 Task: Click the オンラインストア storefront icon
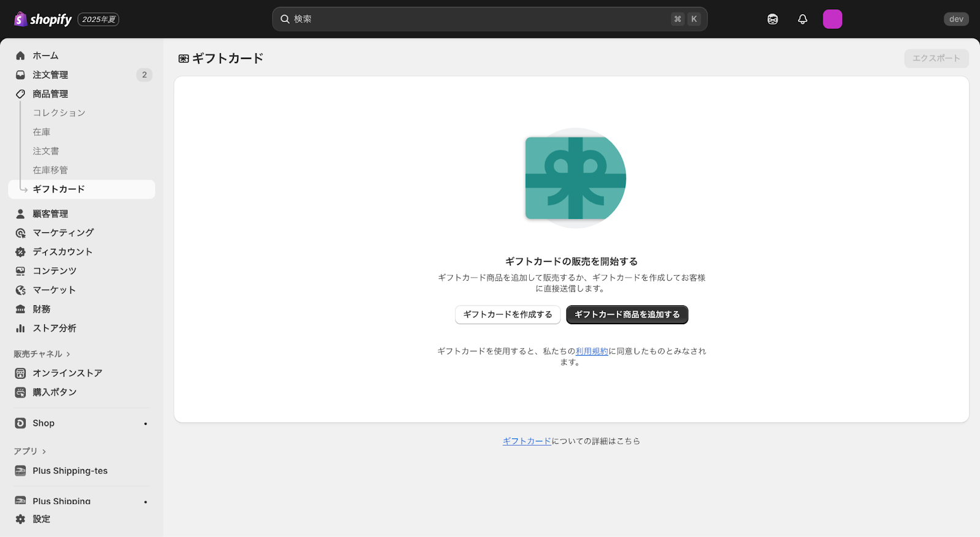coord(20,373)
